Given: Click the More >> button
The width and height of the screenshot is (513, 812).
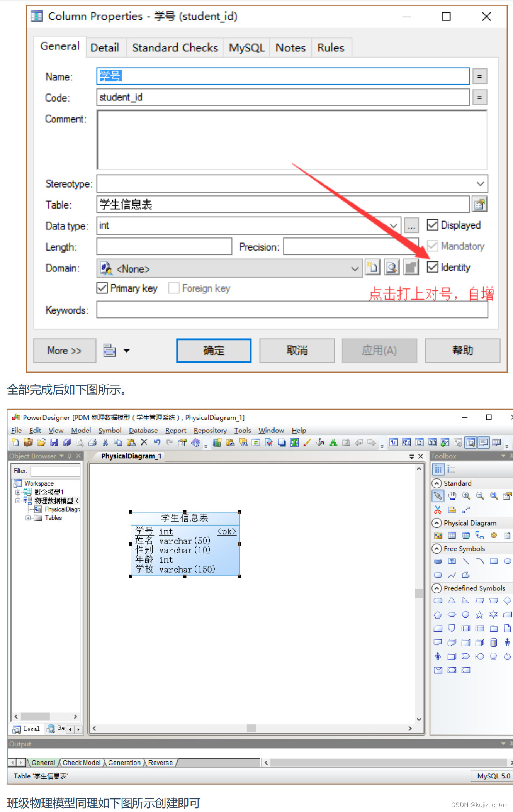Looking at the screenshot, I should pyautogui.click(x=65, y=351).
